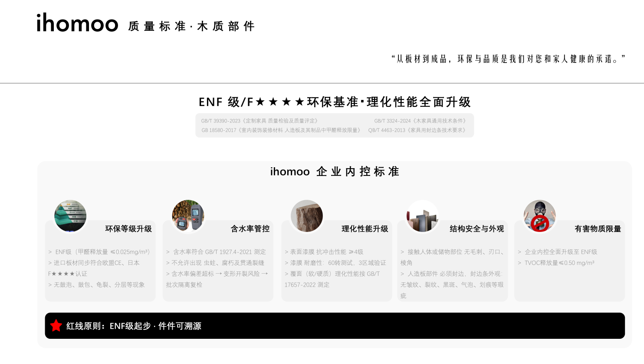This screenshot has width=644, height=364.
Task: Click the 环保等级升级 card title
Action: pyautogui.click(x=128, y=228)
